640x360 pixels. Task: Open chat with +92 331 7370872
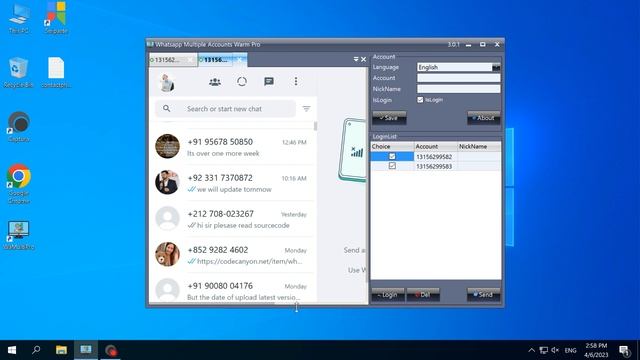[232, 183]
